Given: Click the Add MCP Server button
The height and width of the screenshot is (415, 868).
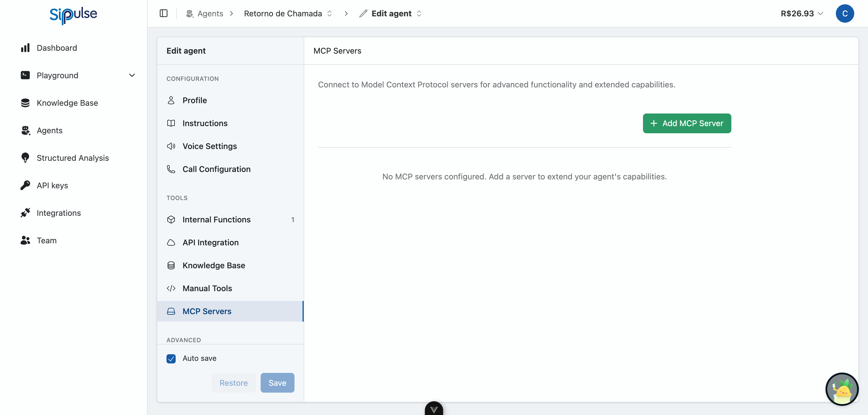Looking at the screenshot, I should pos(687,123).
